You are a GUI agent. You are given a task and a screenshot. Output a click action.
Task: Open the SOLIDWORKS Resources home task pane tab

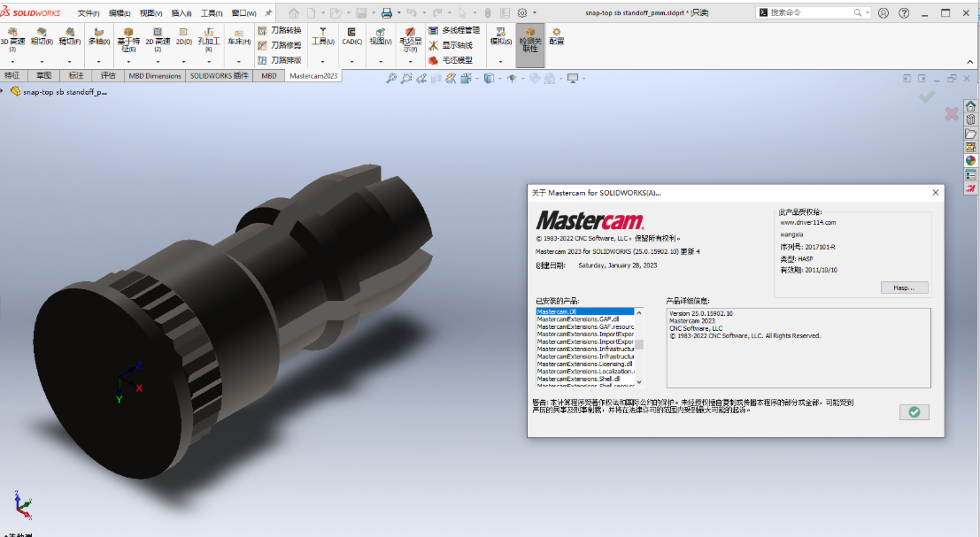970,106
